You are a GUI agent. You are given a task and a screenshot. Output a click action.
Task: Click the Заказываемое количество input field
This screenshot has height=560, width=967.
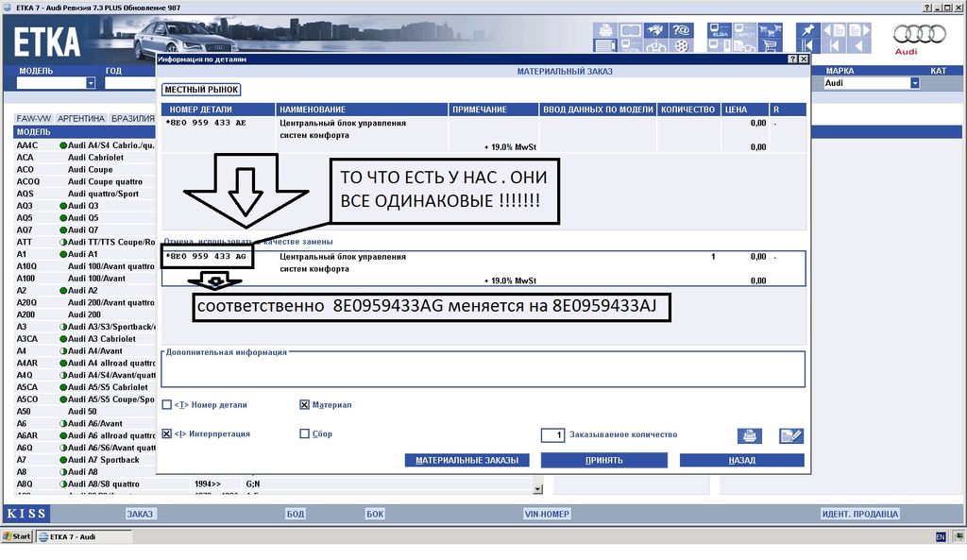coord(553,435)
